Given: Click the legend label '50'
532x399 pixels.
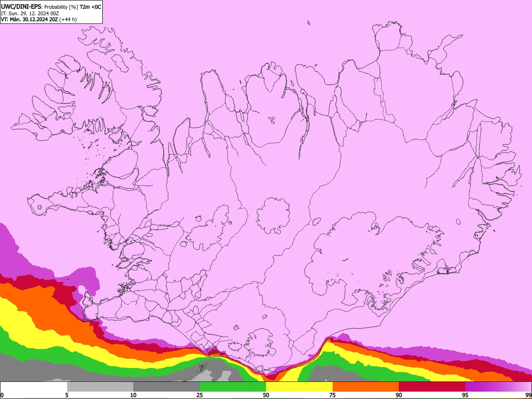Looking at the screenshot, I should tap(266, 395).
